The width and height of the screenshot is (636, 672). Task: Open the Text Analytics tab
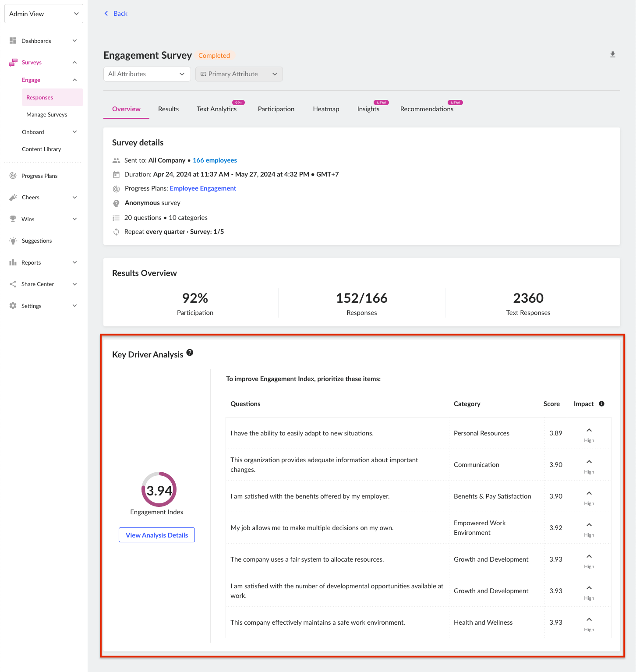point(217,109)
